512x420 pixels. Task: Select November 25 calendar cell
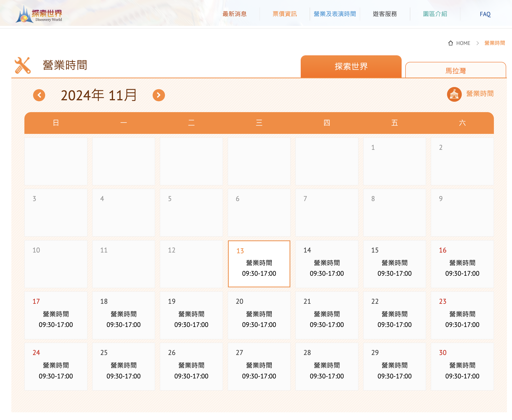[x=123, y=366]
